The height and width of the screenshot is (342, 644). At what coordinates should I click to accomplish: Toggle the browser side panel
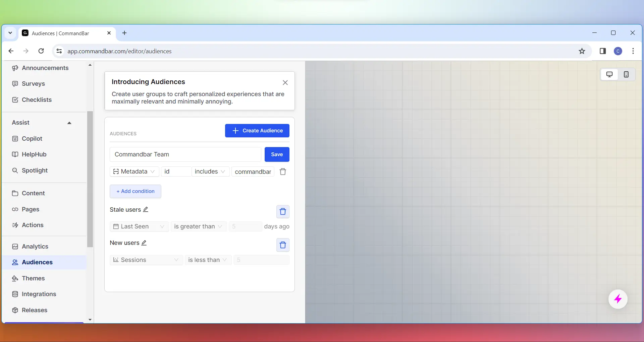tap(602, 51)
